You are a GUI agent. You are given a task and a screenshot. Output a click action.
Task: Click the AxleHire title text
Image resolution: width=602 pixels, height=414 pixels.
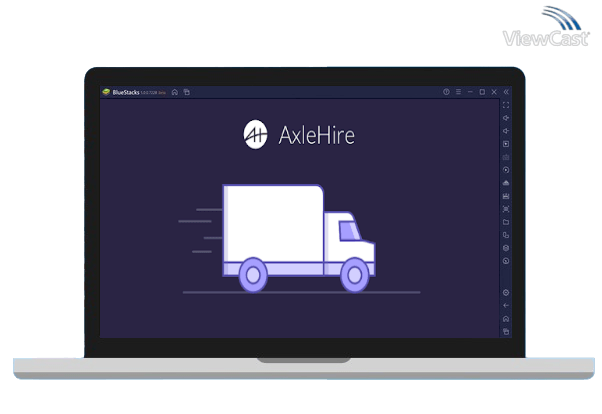coord(317,135)
